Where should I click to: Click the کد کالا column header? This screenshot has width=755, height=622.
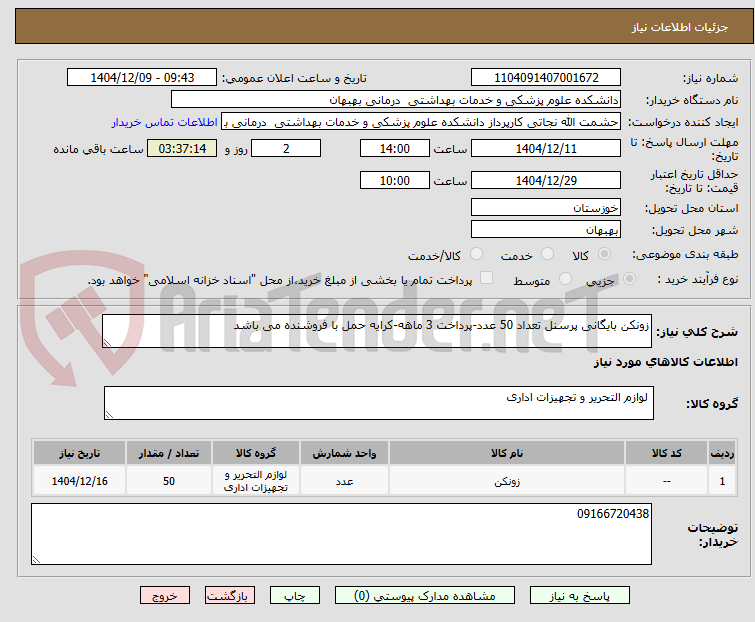pos(666,453)
